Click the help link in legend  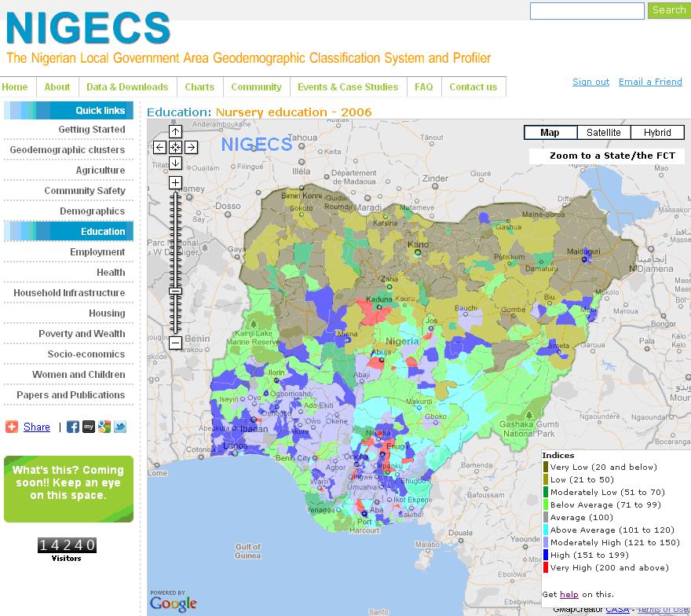tap(569, 594)
